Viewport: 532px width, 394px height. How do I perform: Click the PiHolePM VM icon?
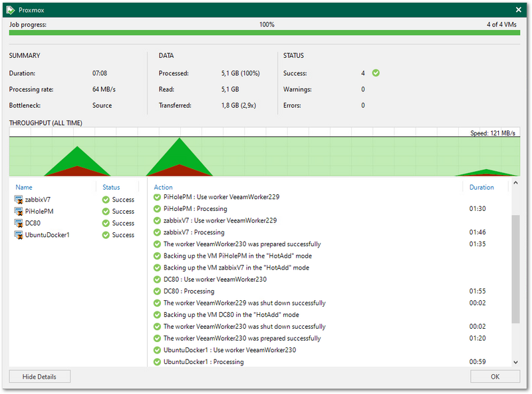coord(19,212)
